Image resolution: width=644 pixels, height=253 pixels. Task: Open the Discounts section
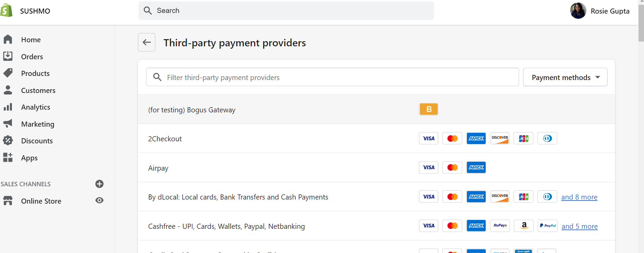[37, 140]
